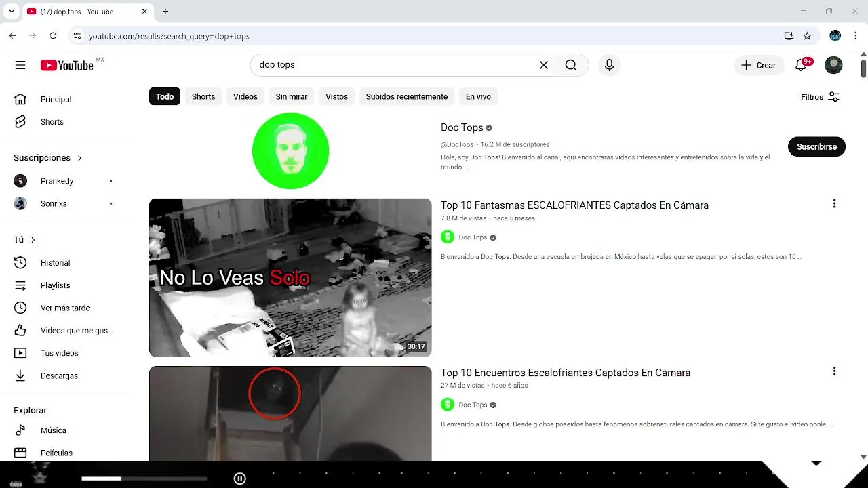Go back in browser
The width and height of the screenshot is (868, 488).
click(12, 36)
